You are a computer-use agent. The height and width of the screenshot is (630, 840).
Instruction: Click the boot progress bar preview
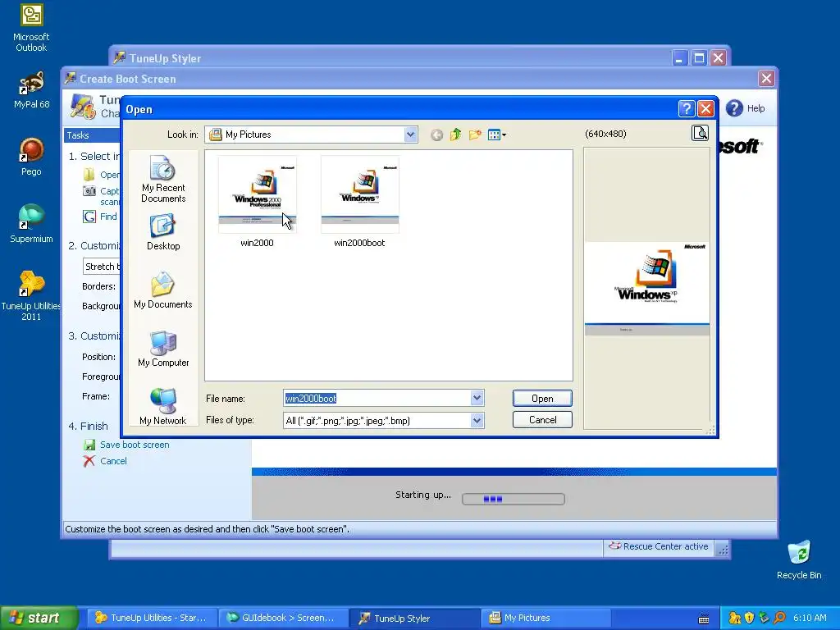[x=514, y=500]
